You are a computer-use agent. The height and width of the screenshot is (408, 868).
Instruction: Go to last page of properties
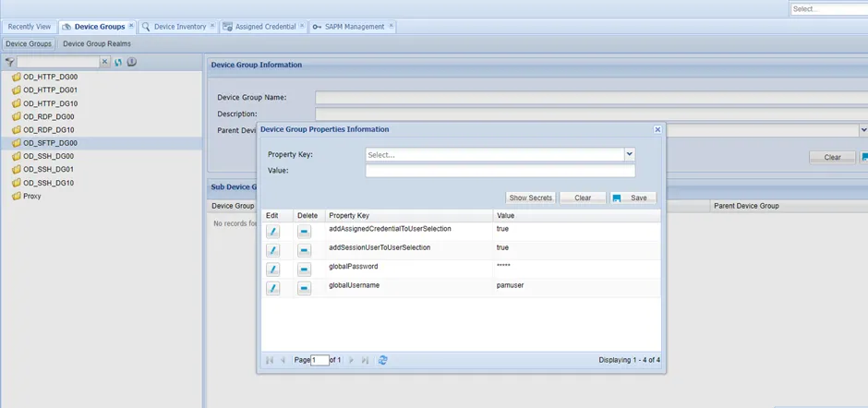[365, 360]
